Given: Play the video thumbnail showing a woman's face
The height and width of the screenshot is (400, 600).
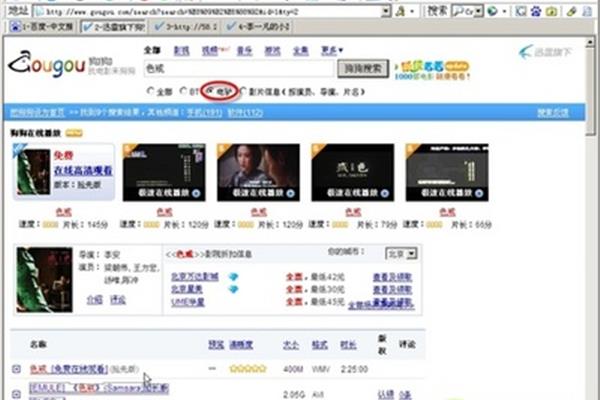Looking at the screenshot, I should (258, 172).
